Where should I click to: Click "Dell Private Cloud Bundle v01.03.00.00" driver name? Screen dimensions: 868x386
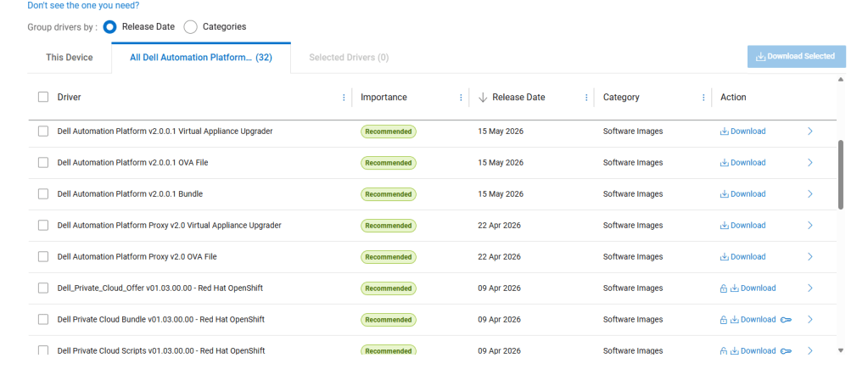tap(161, 320)
